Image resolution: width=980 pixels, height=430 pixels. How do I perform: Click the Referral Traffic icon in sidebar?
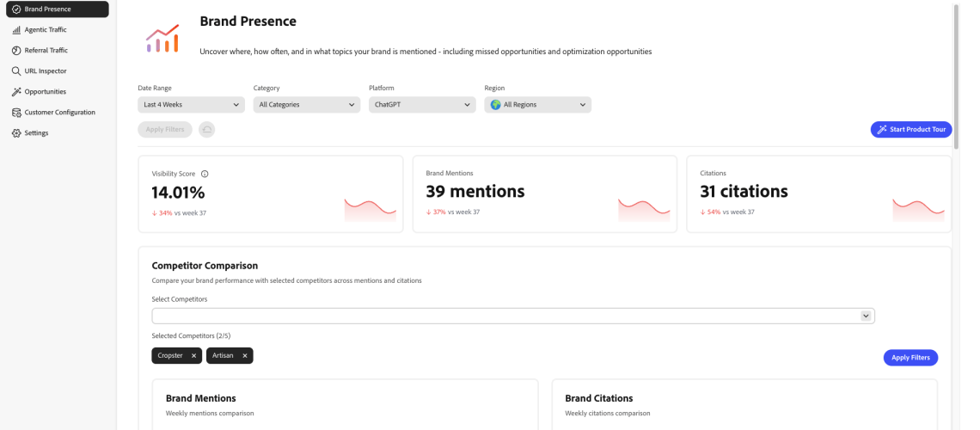click(x=16, y=51)
